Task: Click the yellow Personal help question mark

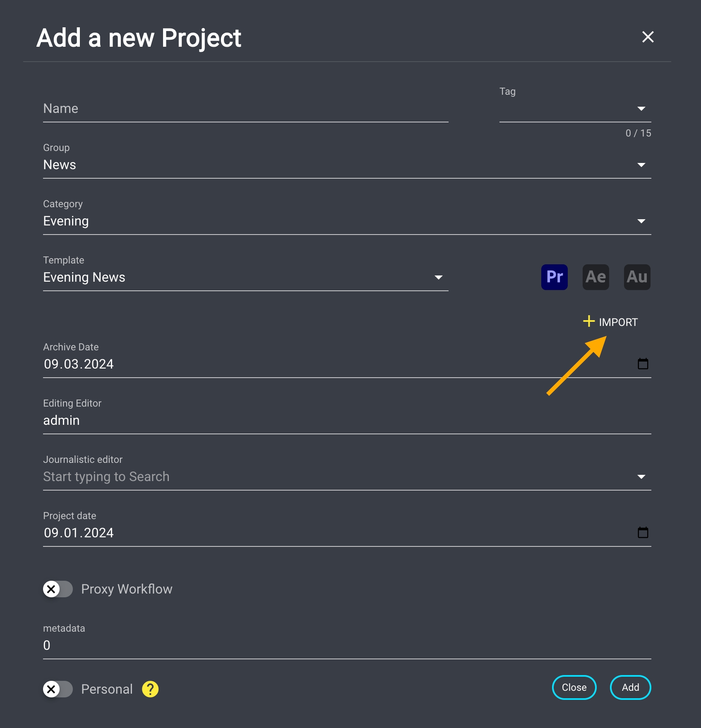Action: 150,689
